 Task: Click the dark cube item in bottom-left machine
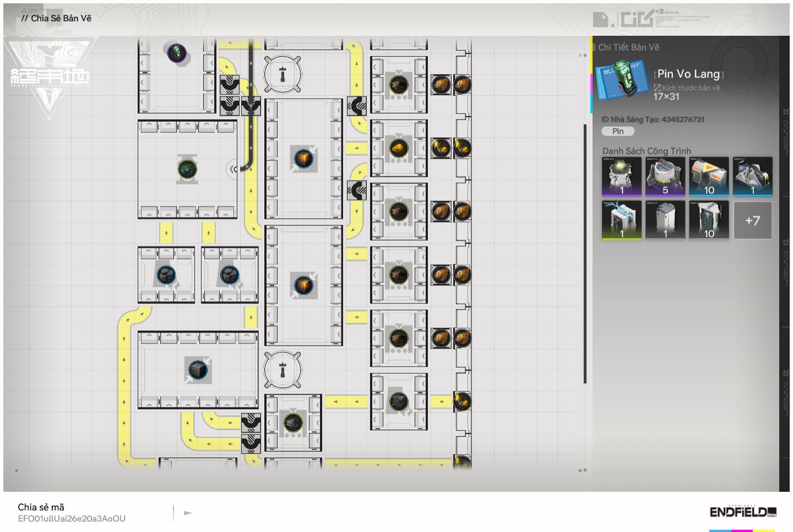[x=198, y=371]
